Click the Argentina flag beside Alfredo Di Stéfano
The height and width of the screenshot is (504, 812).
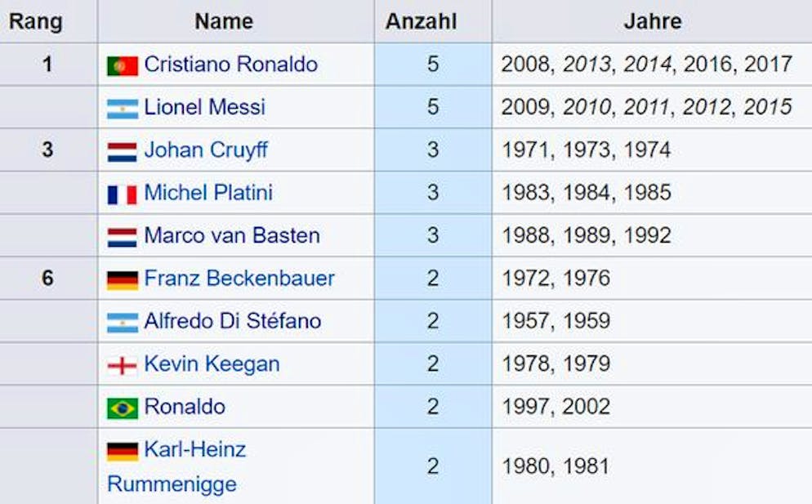[122, 323]
